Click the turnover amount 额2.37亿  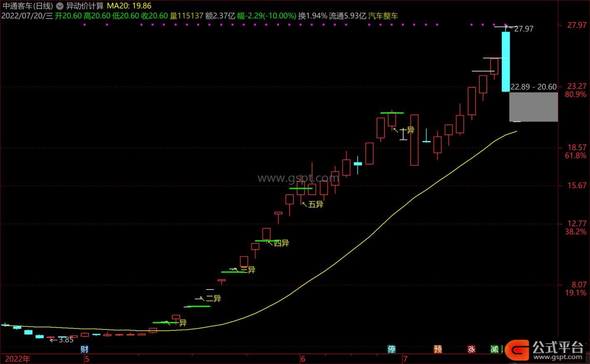pos(220,16)
